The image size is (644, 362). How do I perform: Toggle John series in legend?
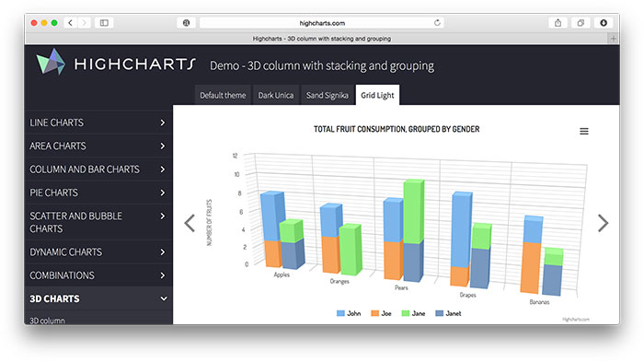tap(349, 313)
